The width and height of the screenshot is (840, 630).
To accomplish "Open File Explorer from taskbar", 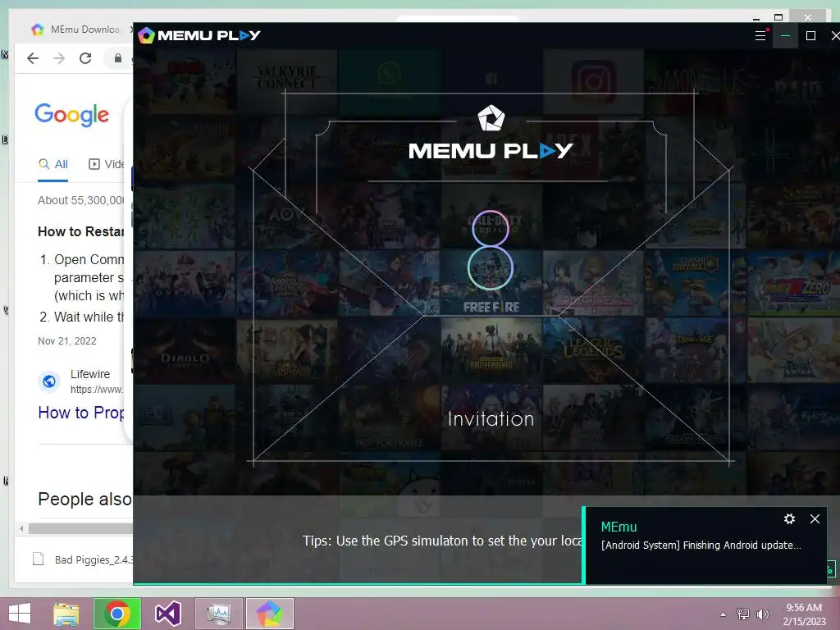I will 66,614.
